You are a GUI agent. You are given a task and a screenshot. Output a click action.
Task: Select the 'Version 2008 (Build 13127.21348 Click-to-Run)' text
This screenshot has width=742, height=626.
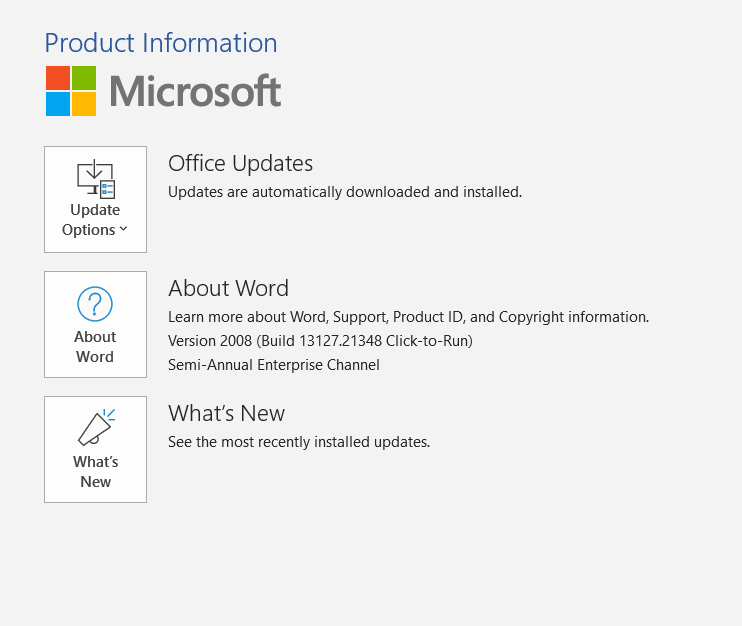click(320, 341)
